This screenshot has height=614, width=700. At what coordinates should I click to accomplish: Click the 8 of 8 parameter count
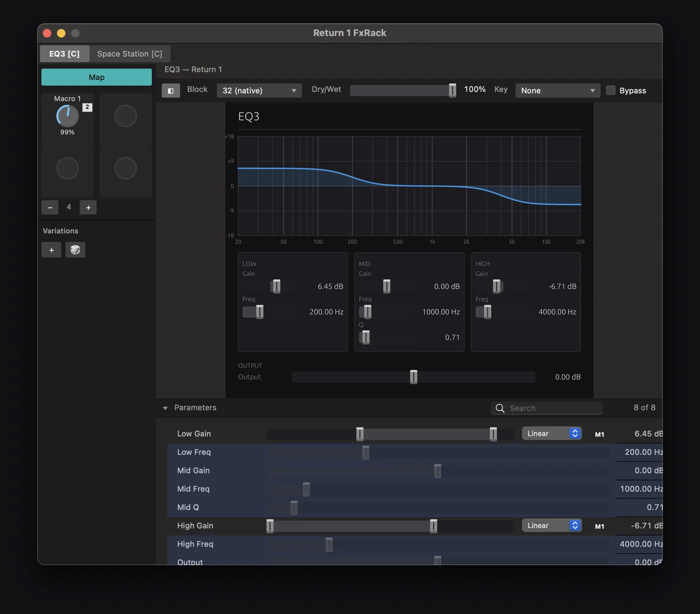644,408
